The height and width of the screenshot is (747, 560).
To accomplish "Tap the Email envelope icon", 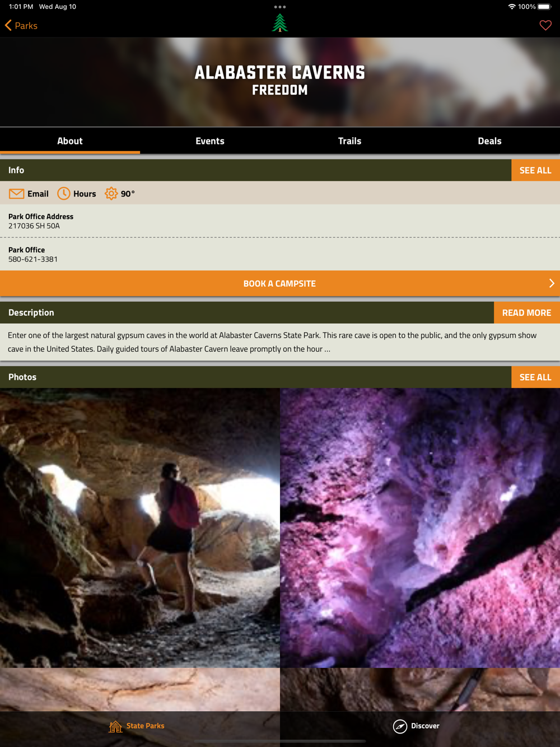I will click(16, 194).
